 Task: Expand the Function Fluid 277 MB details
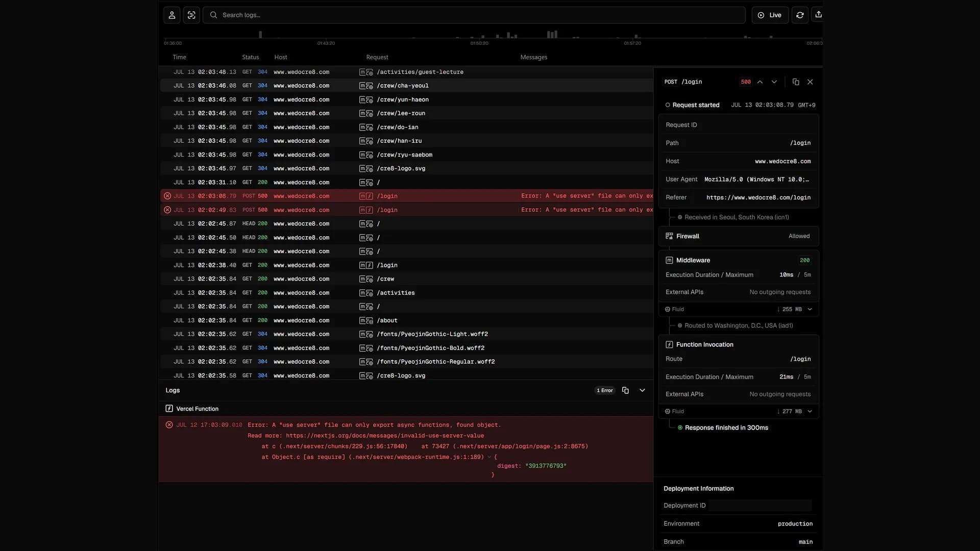pos(810,411)
